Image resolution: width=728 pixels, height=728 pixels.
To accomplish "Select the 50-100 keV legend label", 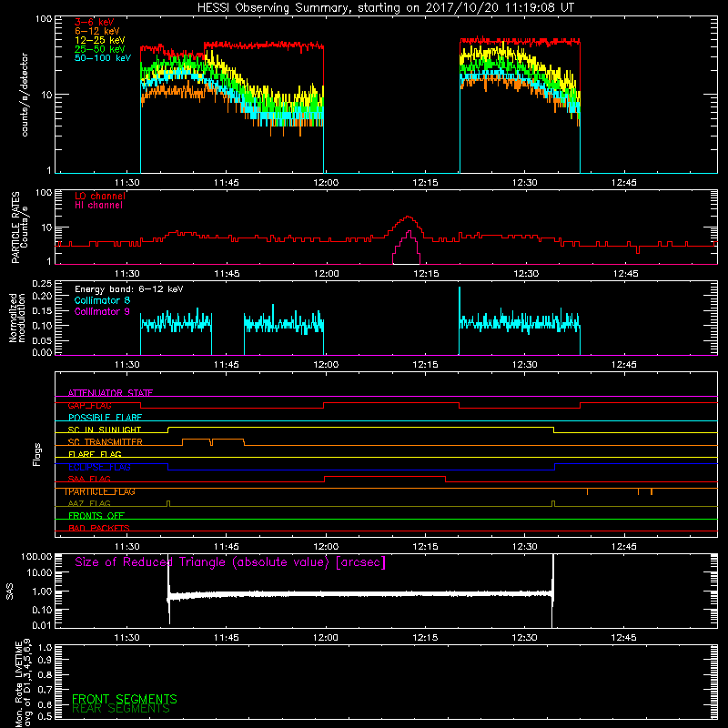I will 103,58.
